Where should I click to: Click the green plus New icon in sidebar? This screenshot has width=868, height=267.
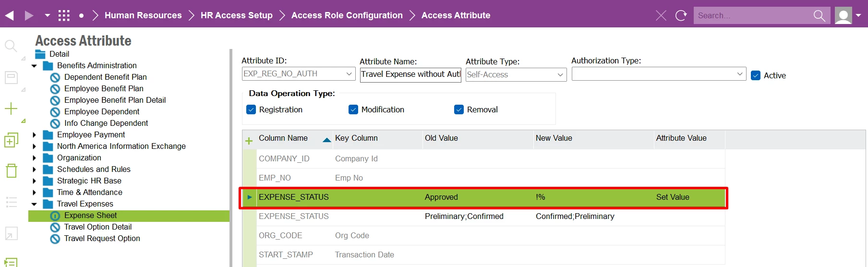pyautogui.click(x=11, y=109)
